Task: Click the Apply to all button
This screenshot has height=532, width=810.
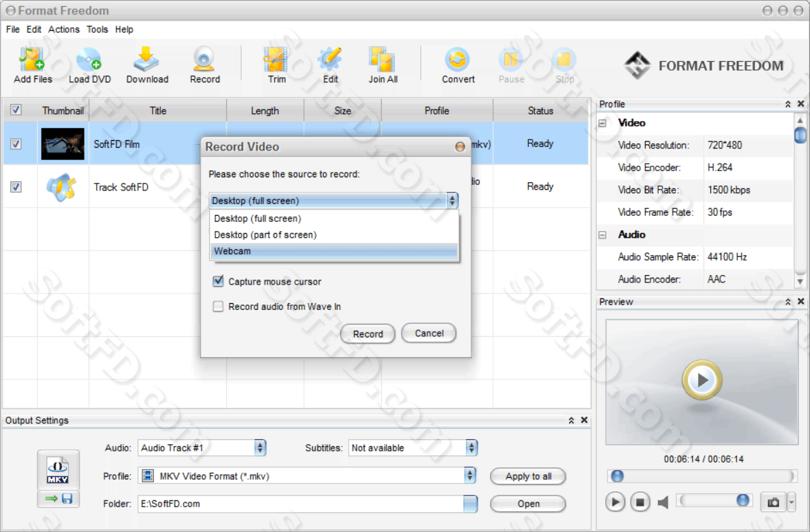Action: 528,476
